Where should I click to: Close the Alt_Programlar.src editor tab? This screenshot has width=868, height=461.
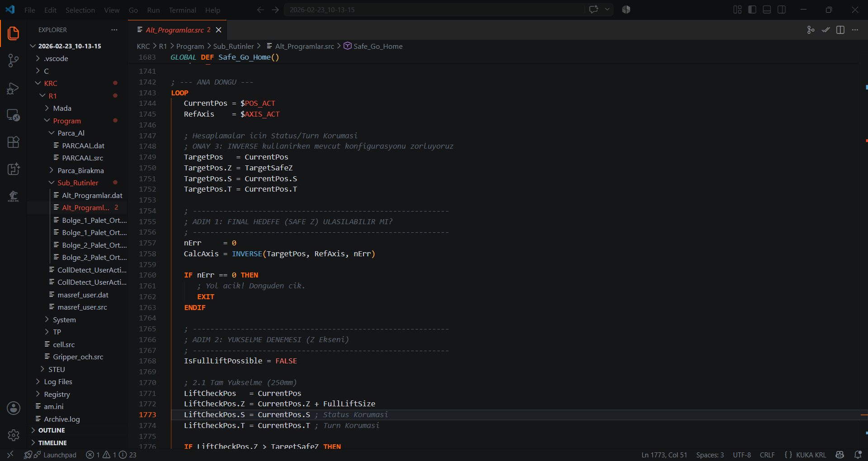click(x=219, y=30)
